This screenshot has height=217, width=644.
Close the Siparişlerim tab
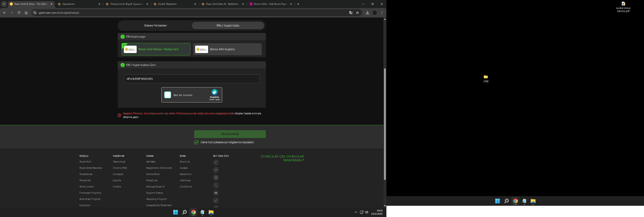(x=99, y=4)
